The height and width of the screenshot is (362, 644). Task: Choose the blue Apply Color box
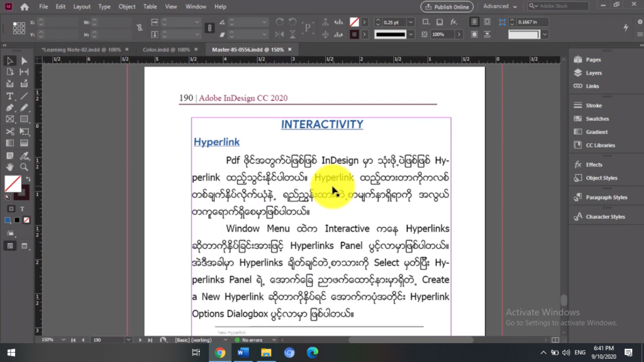[x=8, y=221]
